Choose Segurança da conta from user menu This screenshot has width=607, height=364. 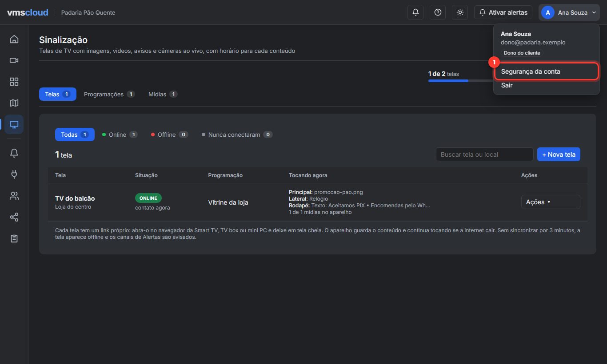tap(547, 71)
